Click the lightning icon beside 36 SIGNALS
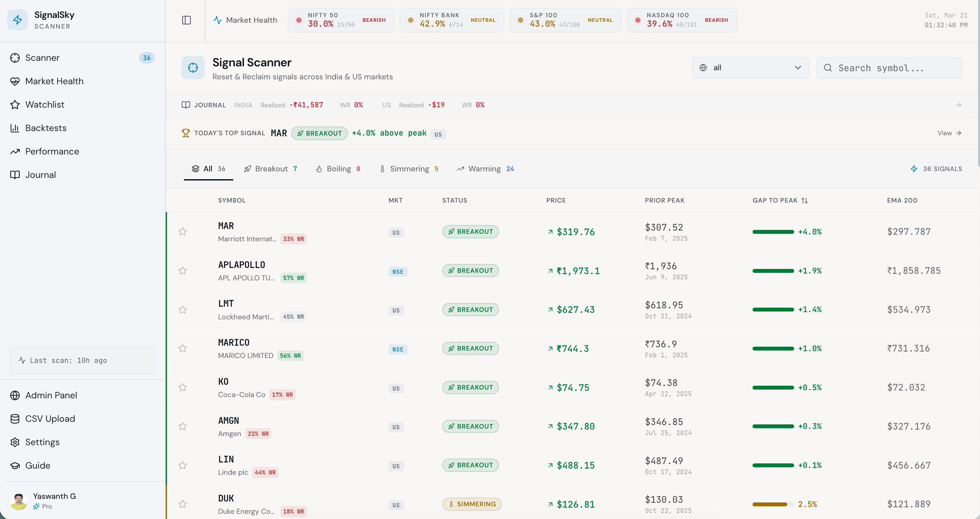The height and width of the screenshot is (519, 980). 914,169
